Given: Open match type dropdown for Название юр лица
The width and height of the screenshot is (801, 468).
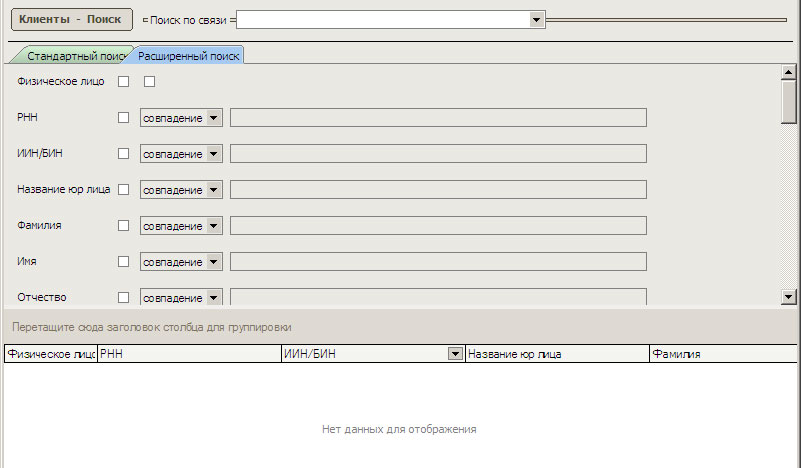Looking at the screenshot, I should pos(214,190).
